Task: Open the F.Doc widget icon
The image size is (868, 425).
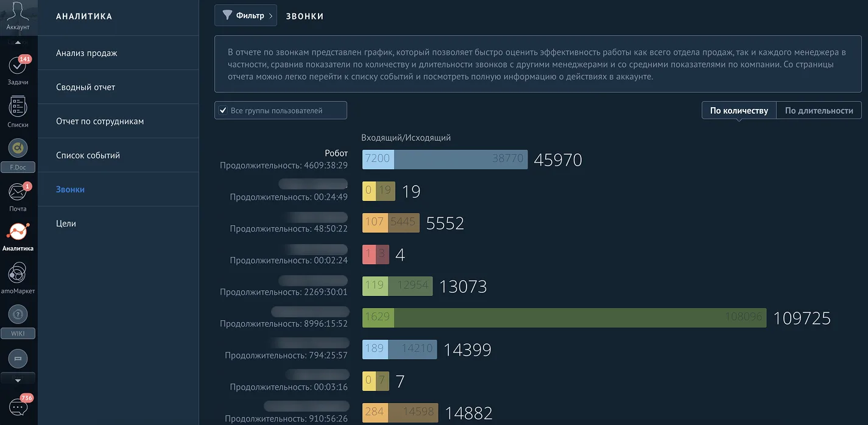Action: [18, 147]
